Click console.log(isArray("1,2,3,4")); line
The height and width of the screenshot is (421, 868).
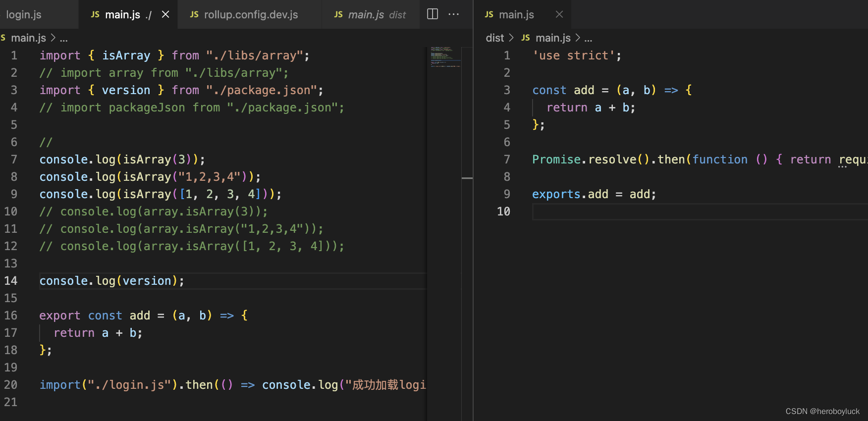coord(150,177)
